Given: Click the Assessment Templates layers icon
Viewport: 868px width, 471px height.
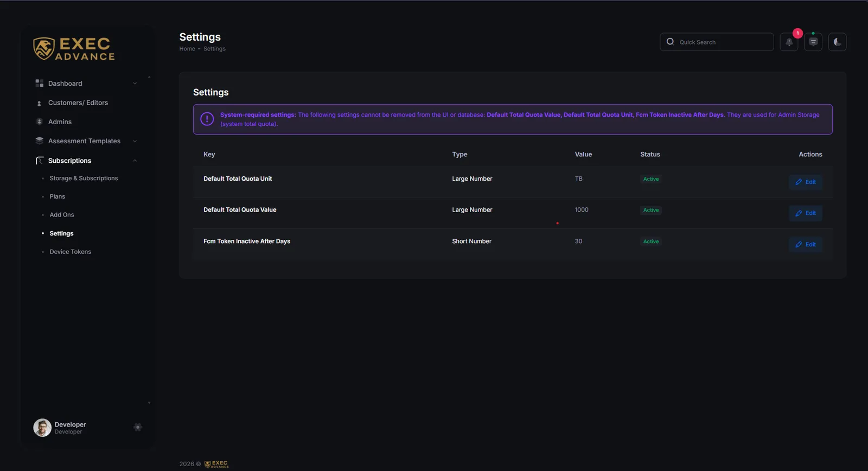Looking at the screenshot, I should 39,141.
